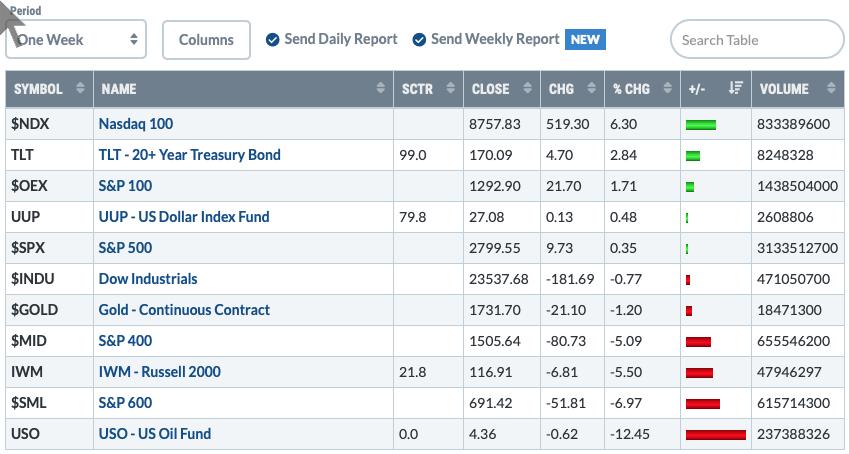The width and height of the screenshot is (849, 454).
Task: Click the red change bar for S&P 600
Action: coord(703,404)
